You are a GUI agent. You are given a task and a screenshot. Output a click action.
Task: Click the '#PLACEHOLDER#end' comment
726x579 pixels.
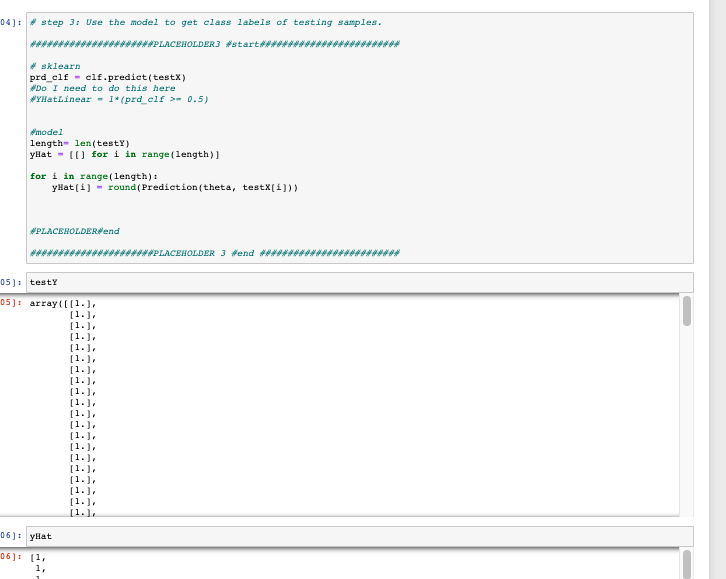75,231
